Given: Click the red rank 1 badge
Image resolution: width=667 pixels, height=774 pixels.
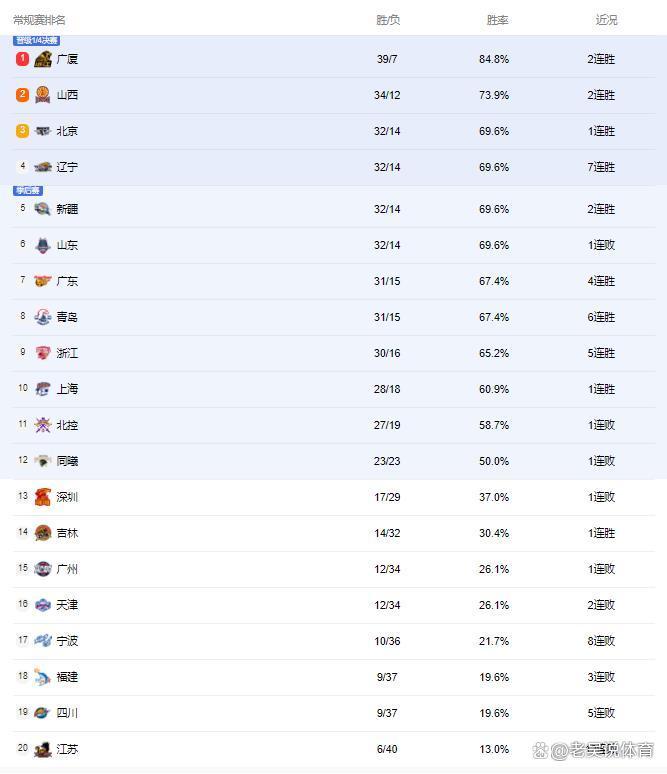Looking at the screenshot, I should click(22, 59).
